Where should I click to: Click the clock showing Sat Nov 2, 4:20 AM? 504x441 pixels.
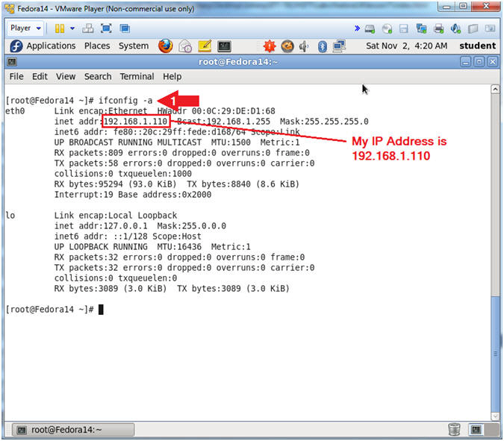pos(407,46)
